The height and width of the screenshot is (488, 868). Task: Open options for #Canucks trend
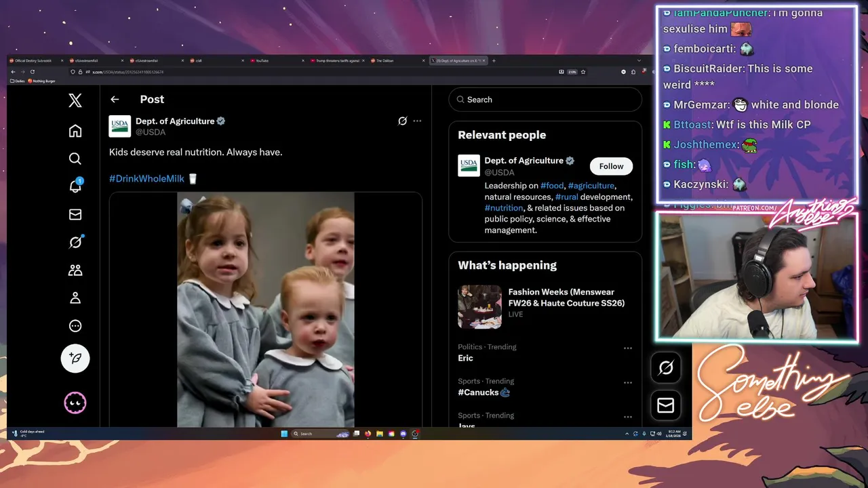click(x=628, y=382)
